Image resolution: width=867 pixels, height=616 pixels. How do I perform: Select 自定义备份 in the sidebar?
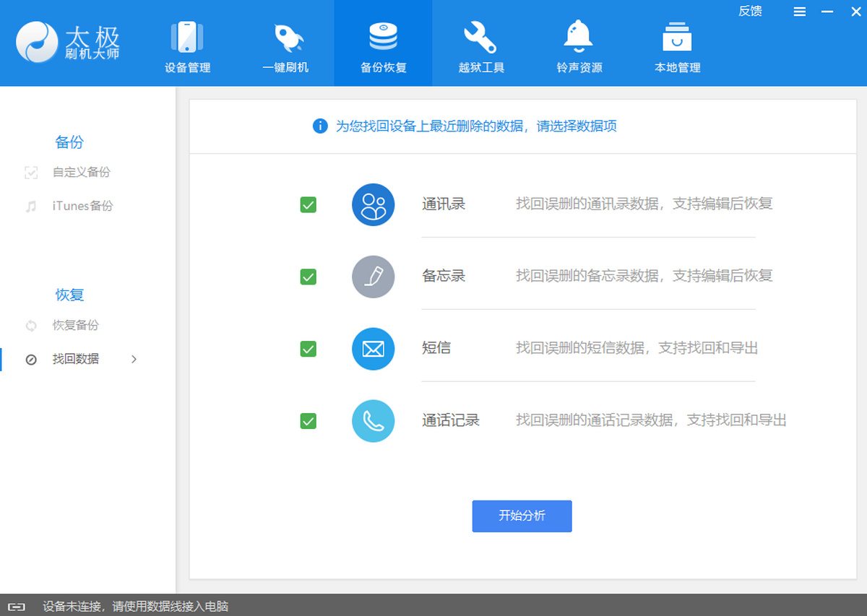click(x=81, y=173)
